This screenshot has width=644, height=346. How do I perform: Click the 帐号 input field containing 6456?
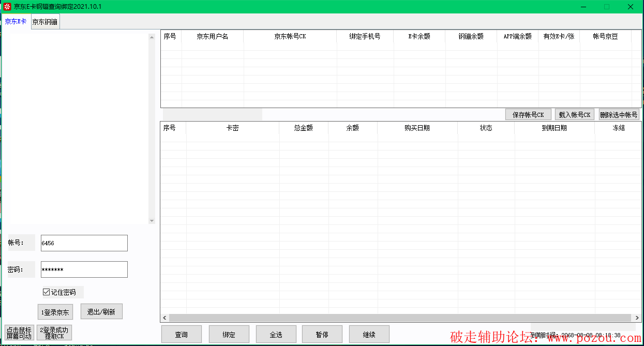(84, 243)
